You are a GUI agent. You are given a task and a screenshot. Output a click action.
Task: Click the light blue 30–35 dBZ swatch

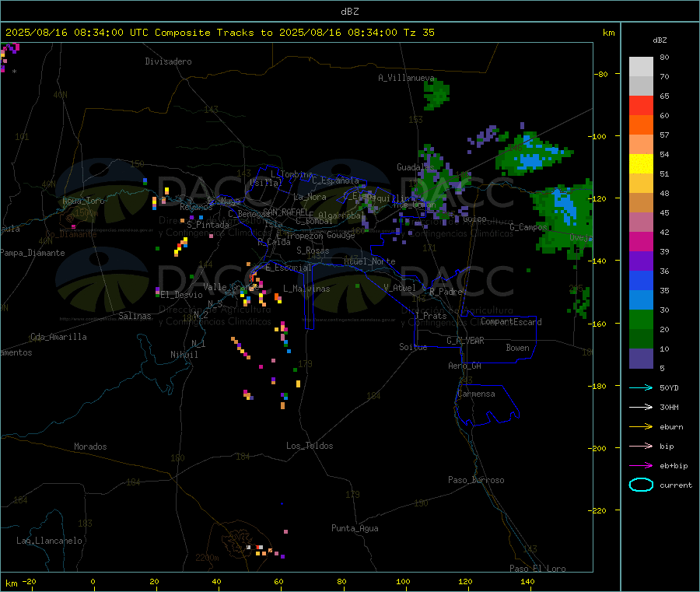point(641,300)
